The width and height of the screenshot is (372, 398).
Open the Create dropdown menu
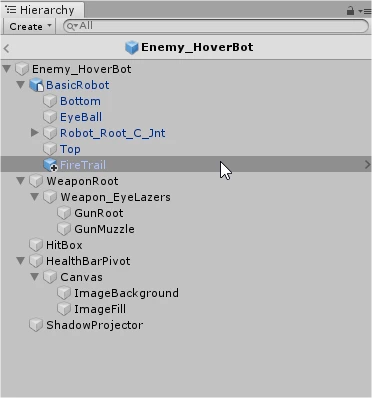click(29, 26)
